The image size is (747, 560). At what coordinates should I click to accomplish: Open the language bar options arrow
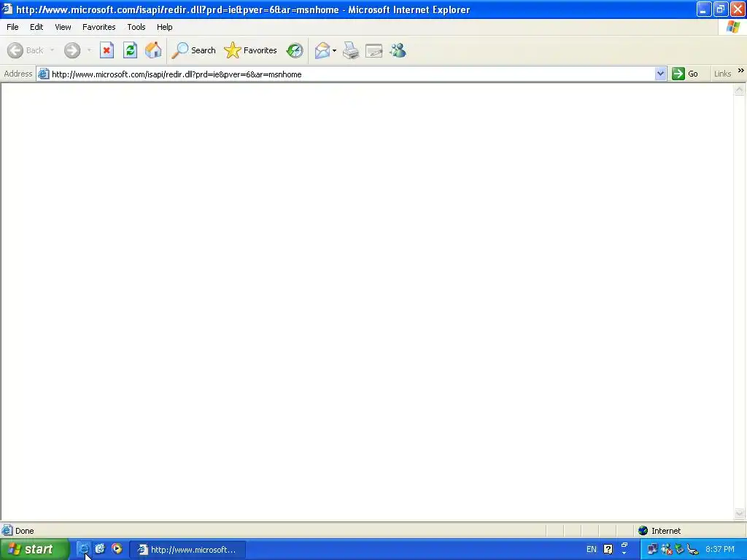point(624,553)
